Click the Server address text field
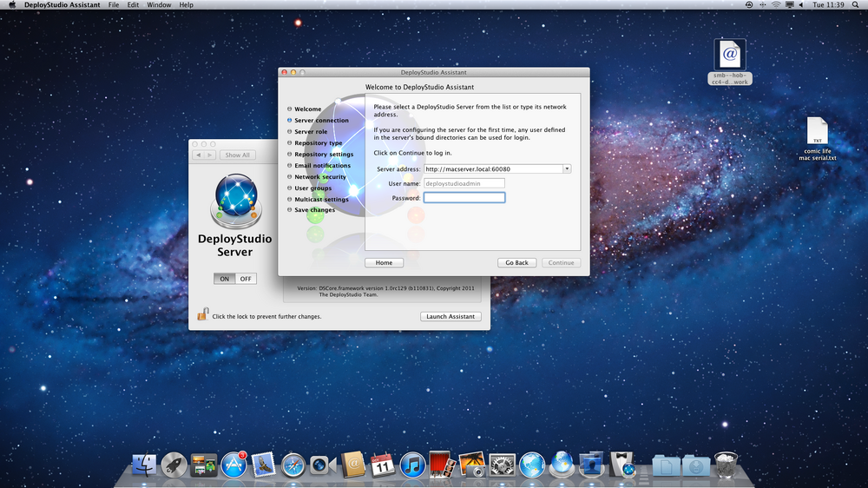The image size is (868, 488). [x=493, y=169]
